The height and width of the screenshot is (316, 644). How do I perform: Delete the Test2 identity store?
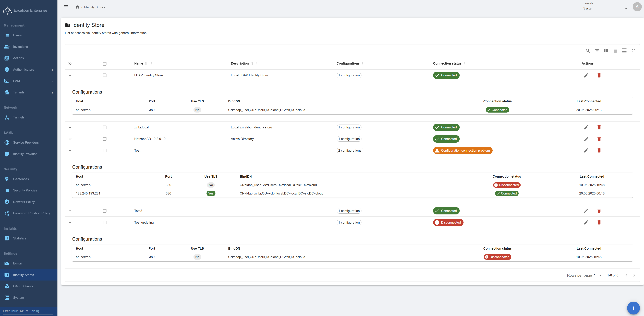(x=599, y=211)
